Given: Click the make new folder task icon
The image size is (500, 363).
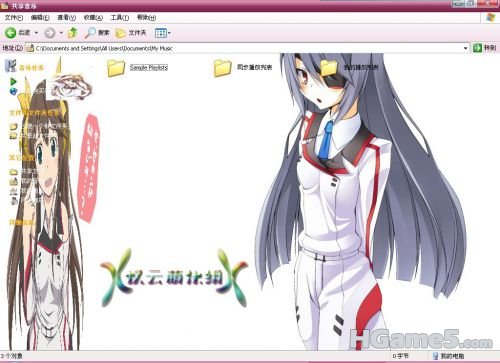Looking at the screenshot, I should coord(13,127).
